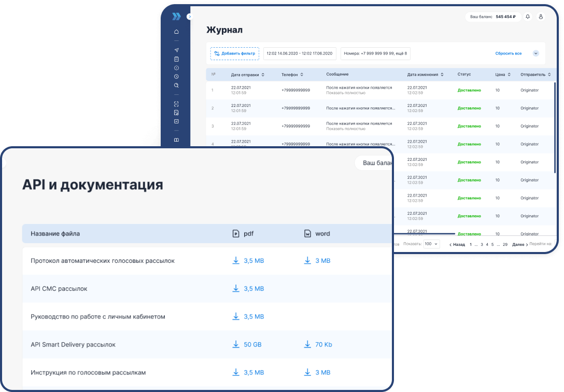Open the date range filter '12:02 14.06.2020'

300,53
